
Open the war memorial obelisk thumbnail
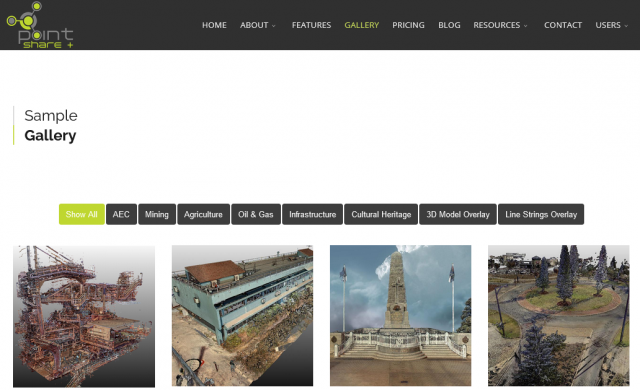coord(400,316)
